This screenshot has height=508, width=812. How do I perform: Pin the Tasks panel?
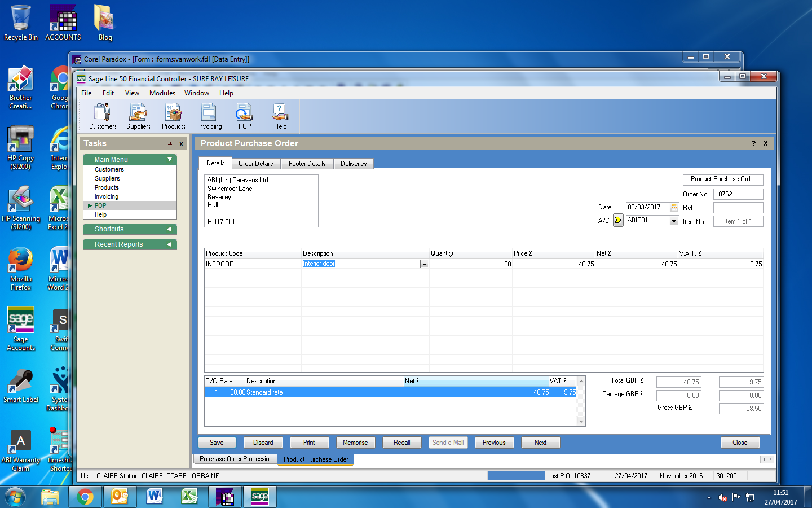coord(170,144)
